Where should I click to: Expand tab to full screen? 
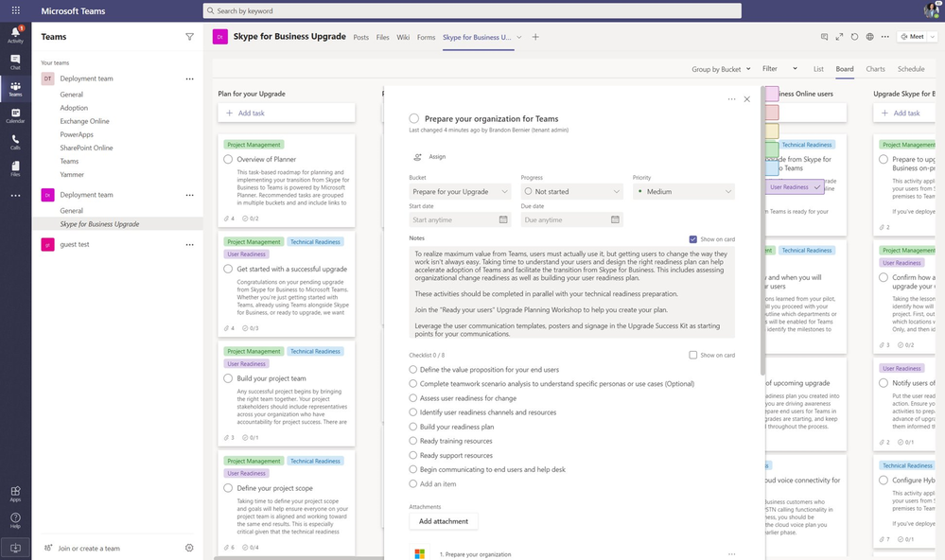(x=839, y=37)
